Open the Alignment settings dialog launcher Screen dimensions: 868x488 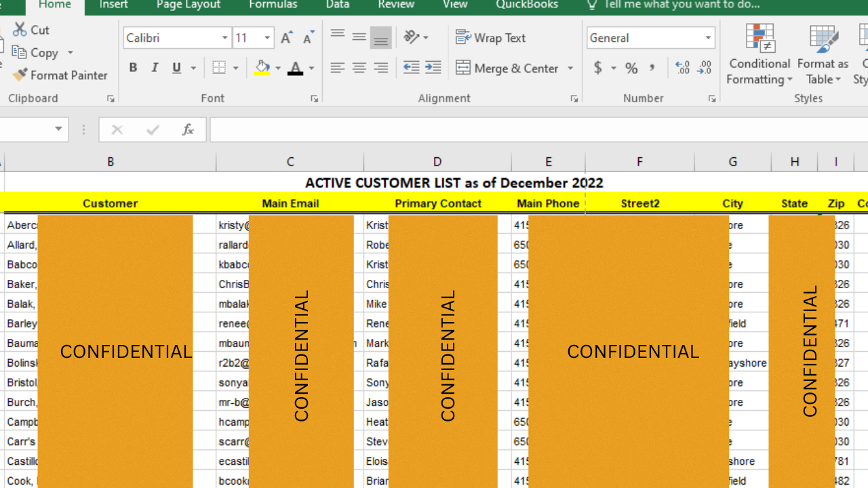574,99
